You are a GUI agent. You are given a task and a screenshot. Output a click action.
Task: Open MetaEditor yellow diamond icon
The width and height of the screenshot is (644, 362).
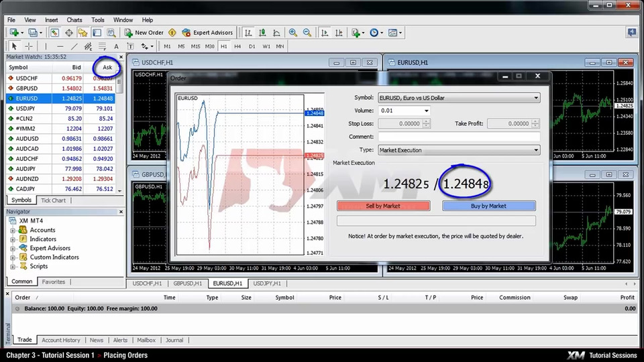click(172, 32)
